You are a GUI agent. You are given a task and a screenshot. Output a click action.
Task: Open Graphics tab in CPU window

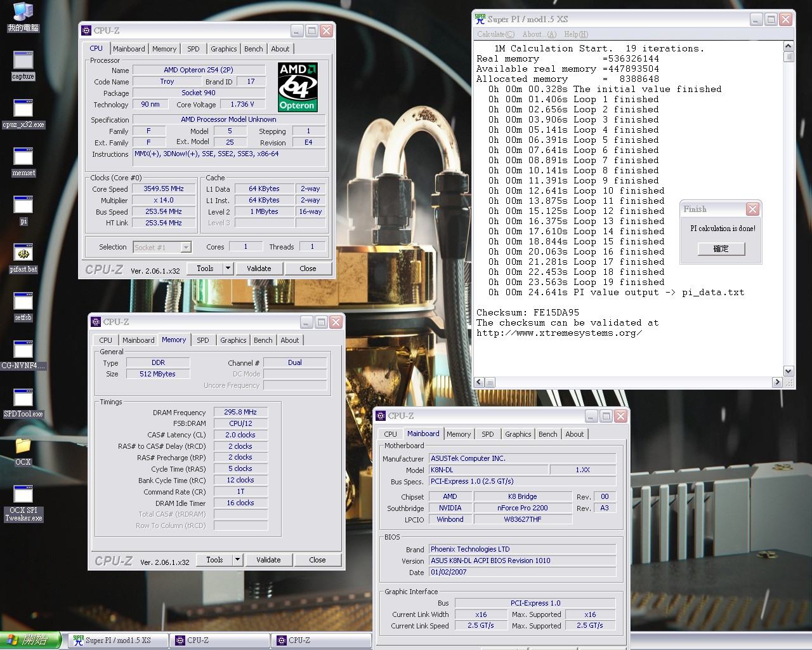(223, 49)
